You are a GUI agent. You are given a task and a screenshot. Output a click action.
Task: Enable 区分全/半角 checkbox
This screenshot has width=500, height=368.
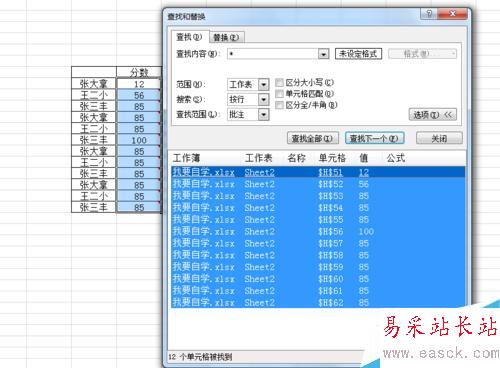[280, 105]
